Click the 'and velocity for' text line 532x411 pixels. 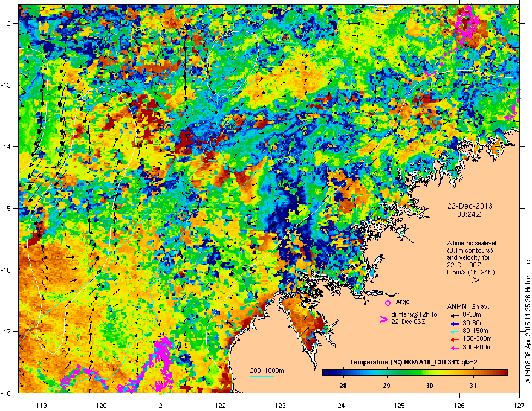(469, 257)
